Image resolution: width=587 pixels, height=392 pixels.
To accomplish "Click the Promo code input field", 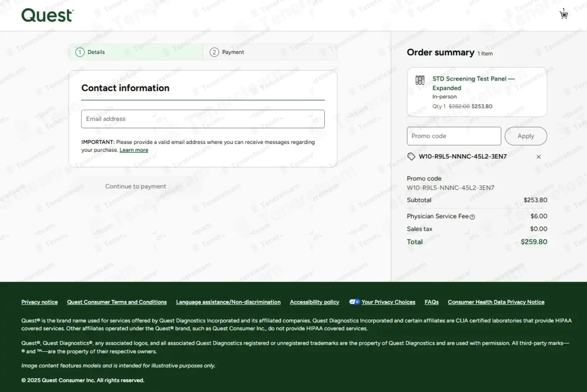I will pyautogui.click(x=454, y=136).
